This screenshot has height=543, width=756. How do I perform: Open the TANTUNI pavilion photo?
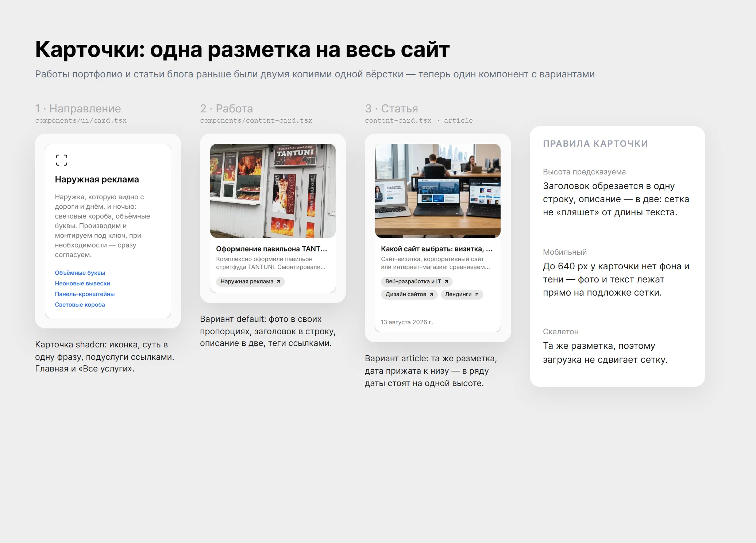click(x=273, y=190)
